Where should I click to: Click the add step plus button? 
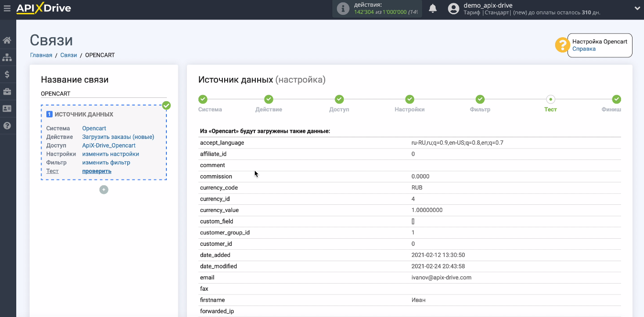click(104, 190)
